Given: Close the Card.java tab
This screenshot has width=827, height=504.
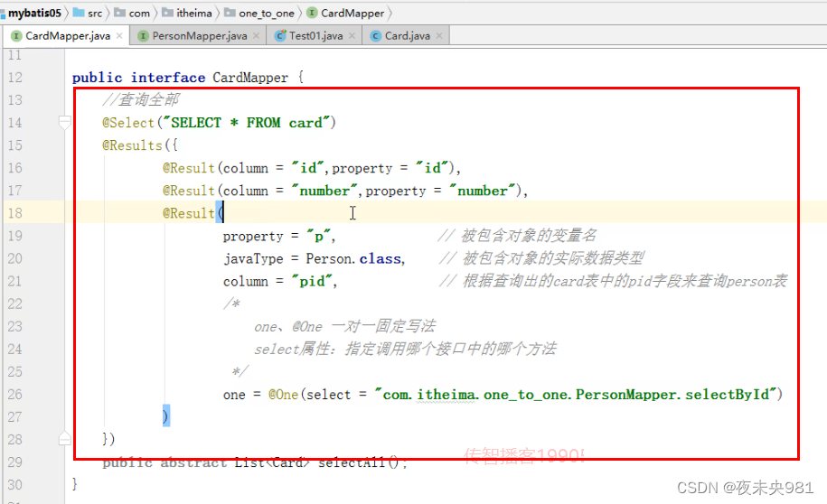Looking at the screenshot, I should coord(439,36).
